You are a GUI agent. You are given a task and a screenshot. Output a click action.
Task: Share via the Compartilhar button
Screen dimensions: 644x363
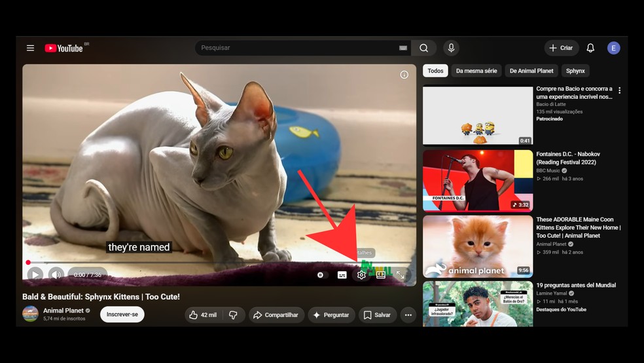point(276,315)
